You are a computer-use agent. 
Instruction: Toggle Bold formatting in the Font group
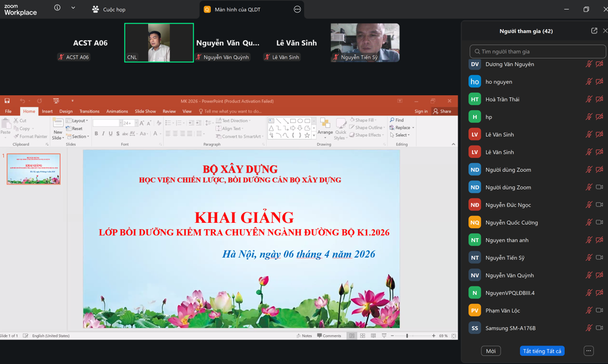click(x=96, y=134)
